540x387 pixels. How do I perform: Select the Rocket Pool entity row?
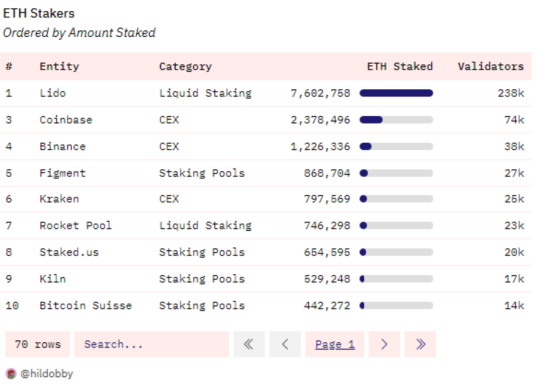[x=266, y=226]
